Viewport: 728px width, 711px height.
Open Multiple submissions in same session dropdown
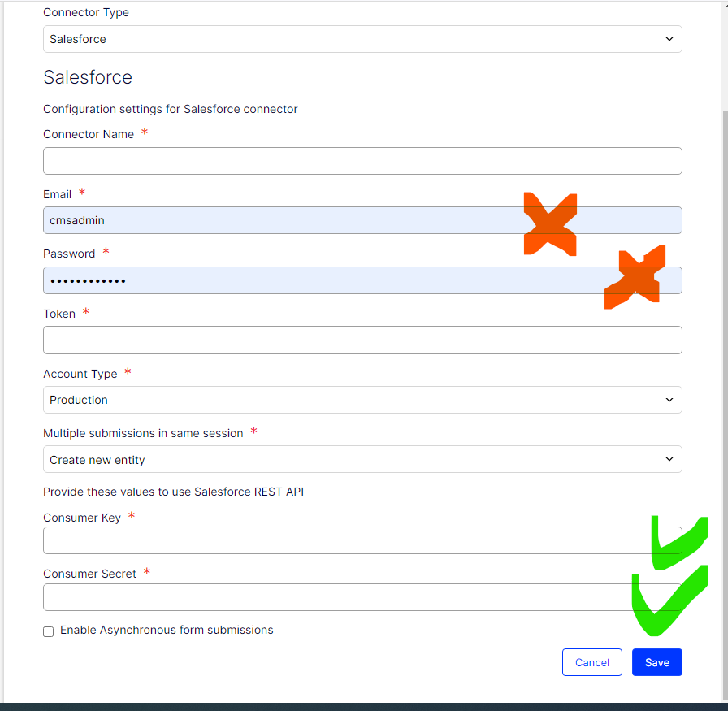362,460
